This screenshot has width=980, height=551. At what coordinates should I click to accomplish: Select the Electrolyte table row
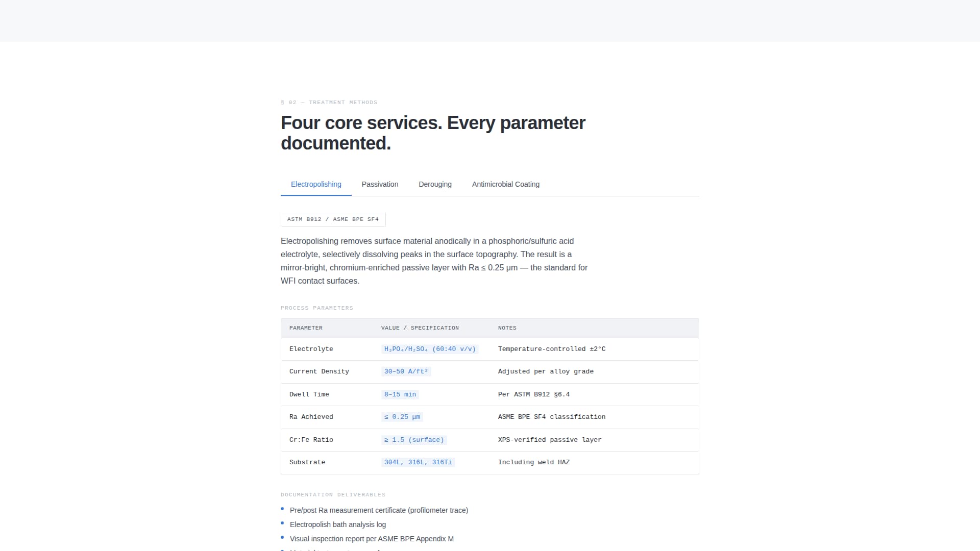pyautogui.click(x=311, y=349)
